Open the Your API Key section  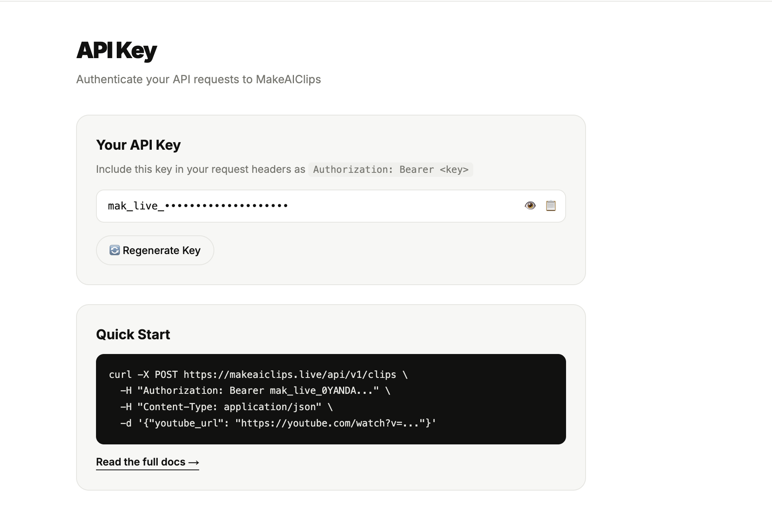pos(138,145)
